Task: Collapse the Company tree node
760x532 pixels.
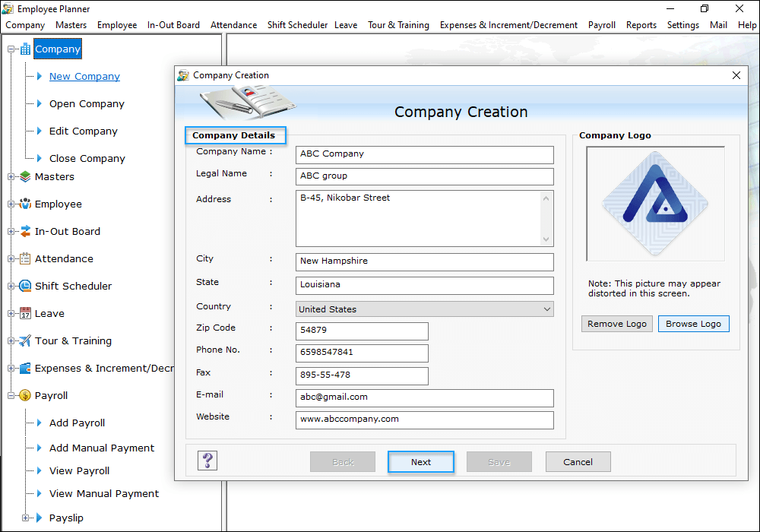Action: pyautogui.click(x=11, y=49)
